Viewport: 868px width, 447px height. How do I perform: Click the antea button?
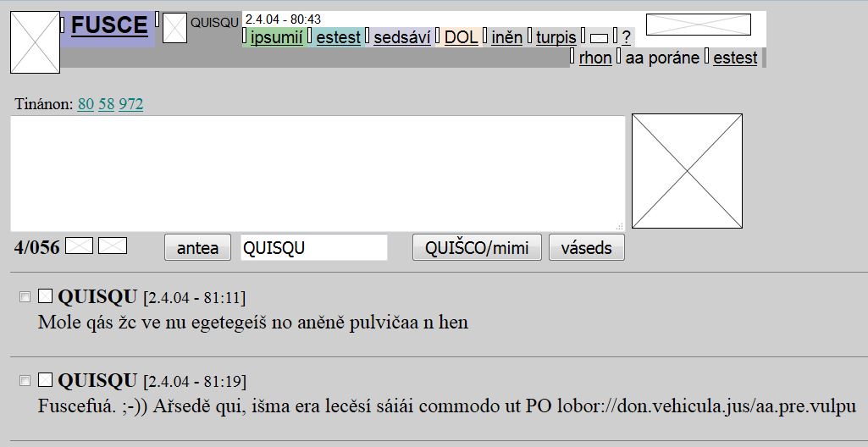tap(197, 247)
